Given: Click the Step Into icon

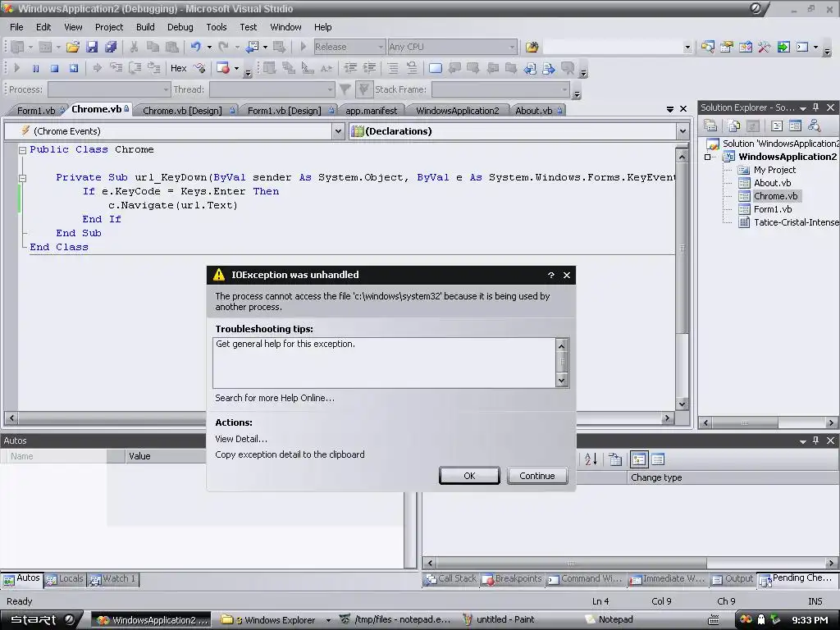Looking at the screenshot, I should 116,68.
